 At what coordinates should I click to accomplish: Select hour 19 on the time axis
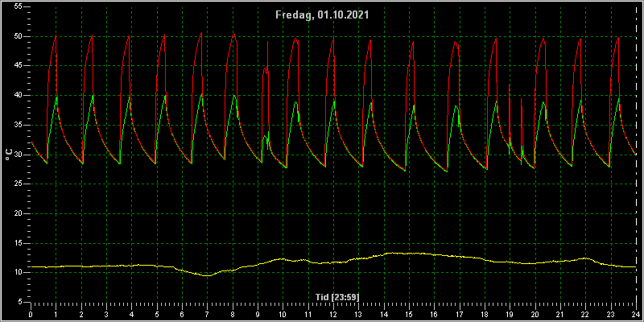(510, 315)
